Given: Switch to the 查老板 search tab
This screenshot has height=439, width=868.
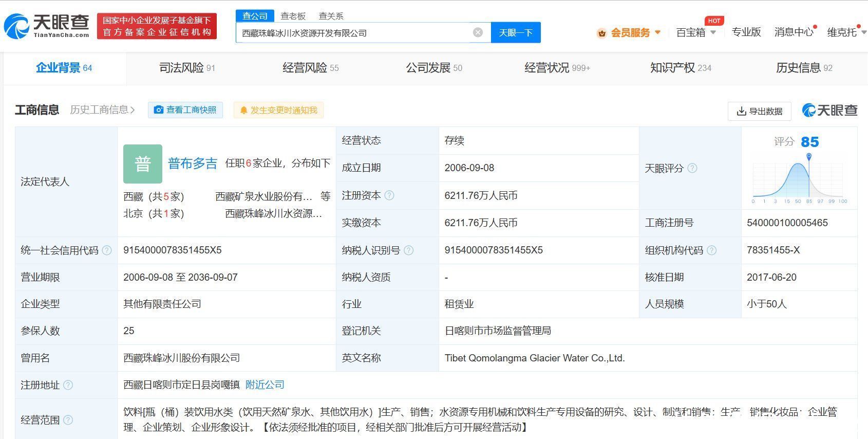Looking at the screenshot, I should 293,16.
